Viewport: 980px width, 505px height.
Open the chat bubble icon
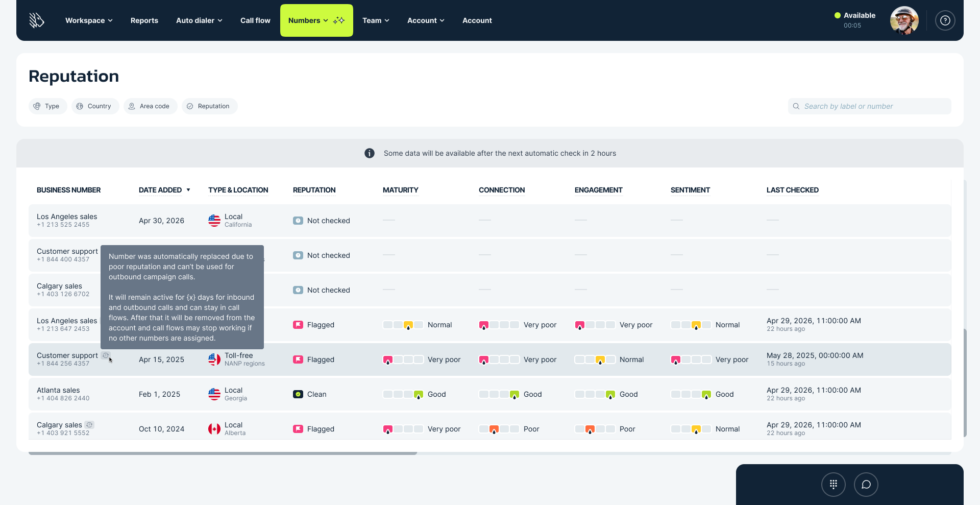(x=866, y=485)
